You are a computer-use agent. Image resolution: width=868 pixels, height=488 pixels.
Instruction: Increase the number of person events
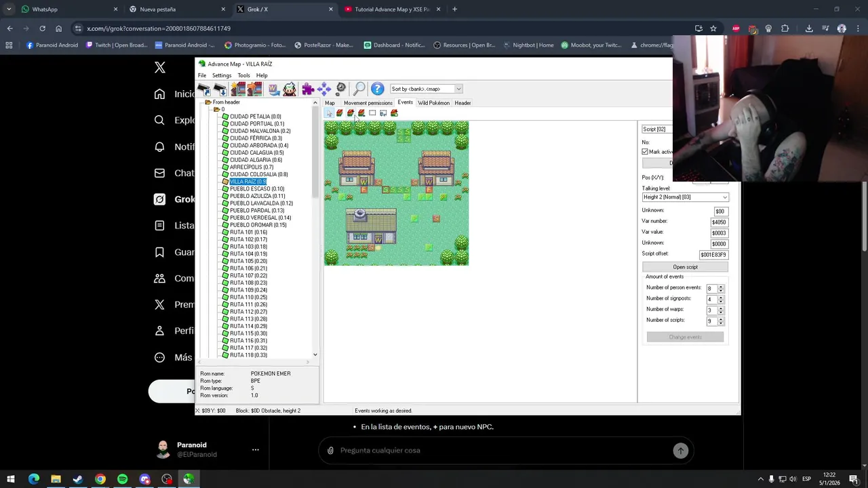(721, 287)
